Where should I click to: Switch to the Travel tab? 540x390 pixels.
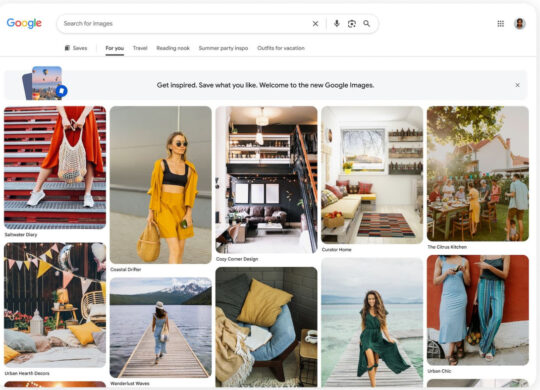click(140, 48)
